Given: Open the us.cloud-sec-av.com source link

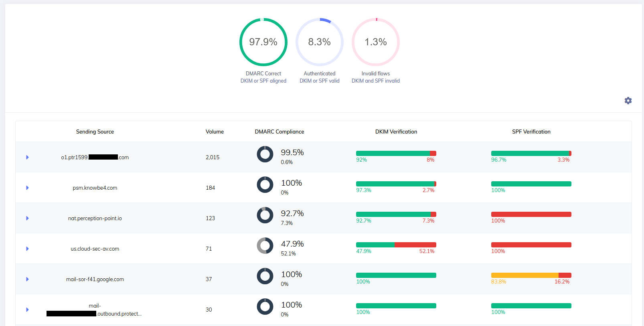Looking at the screenshot, I should 95,249.
